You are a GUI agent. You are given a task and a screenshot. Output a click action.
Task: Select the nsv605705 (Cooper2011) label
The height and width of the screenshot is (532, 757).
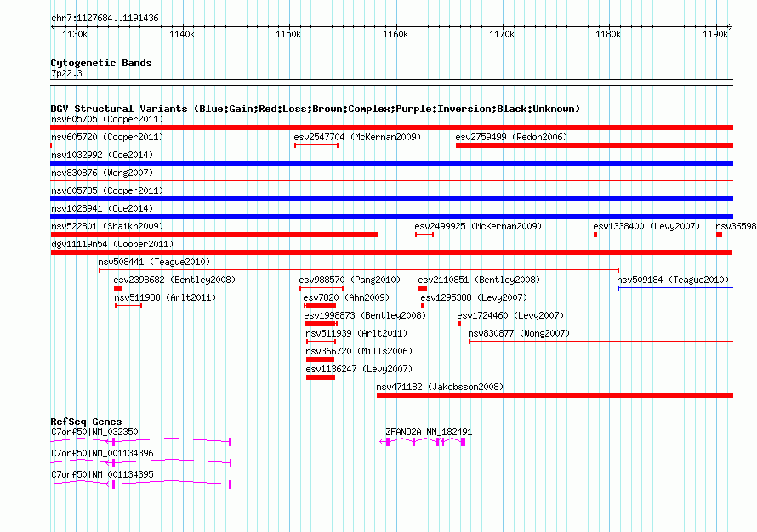pos(107,119)
